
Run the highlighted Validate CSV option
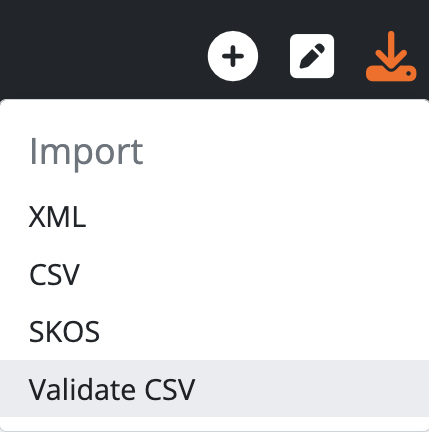point(214,389)
